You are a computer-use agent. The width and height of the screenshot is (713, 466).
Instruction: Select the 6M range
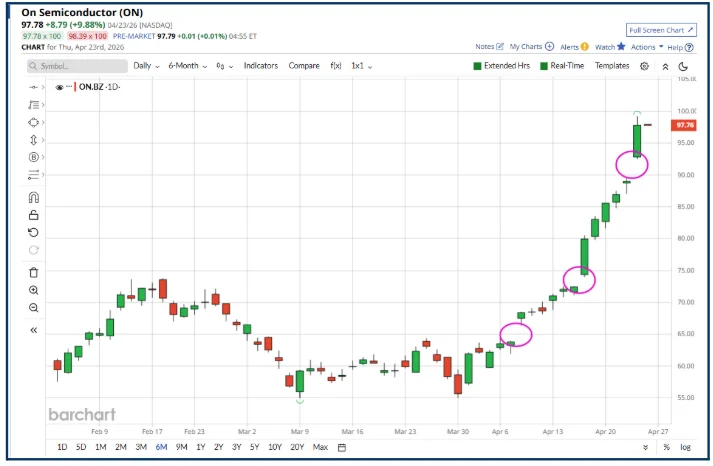pyautogui.click(x=161, y=447)
